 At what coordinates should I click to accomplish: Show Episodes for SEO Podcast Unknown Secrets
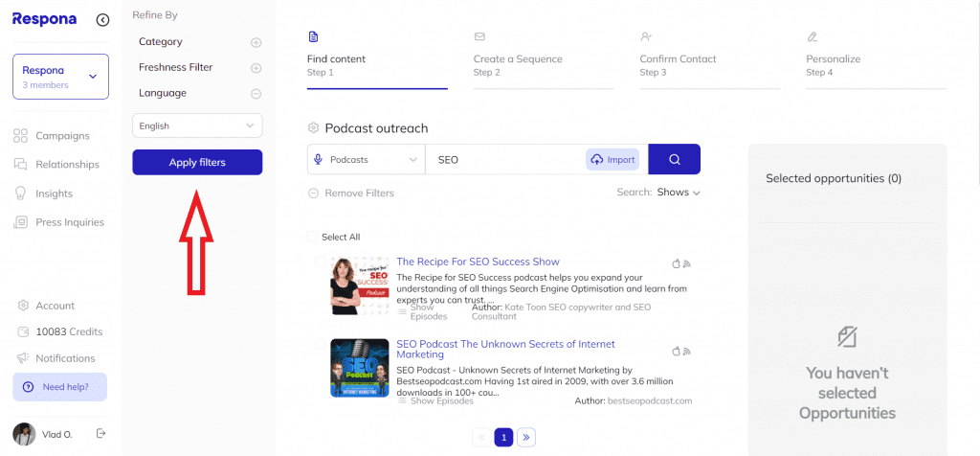click(435, 401)
